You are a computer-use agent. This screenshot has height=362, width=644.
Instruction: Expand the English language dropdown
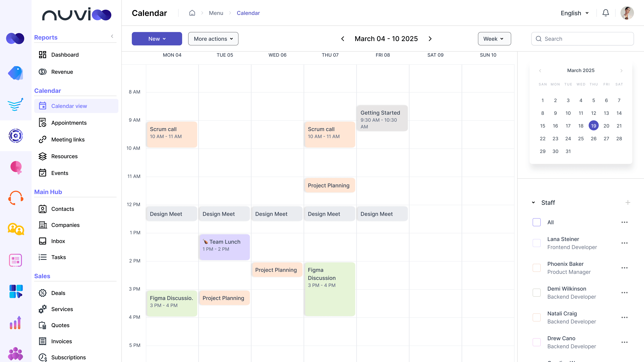click(574, 13)
